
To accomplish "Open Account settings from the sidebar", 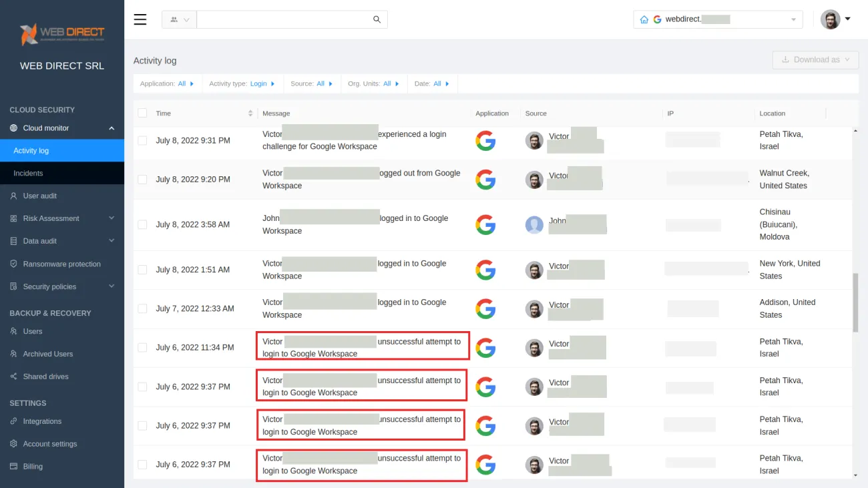I will (x=50, y=443).
